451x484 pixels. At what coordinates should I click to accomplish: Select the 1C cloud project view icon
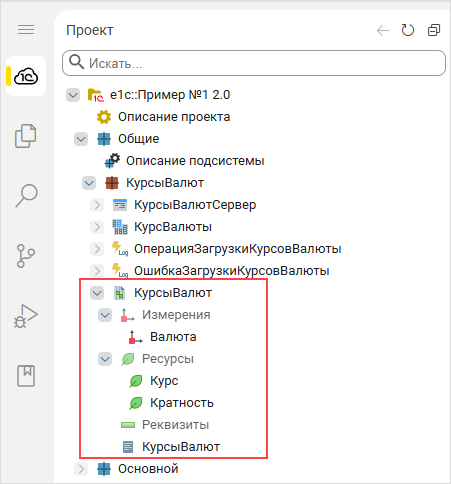[26, 76]
